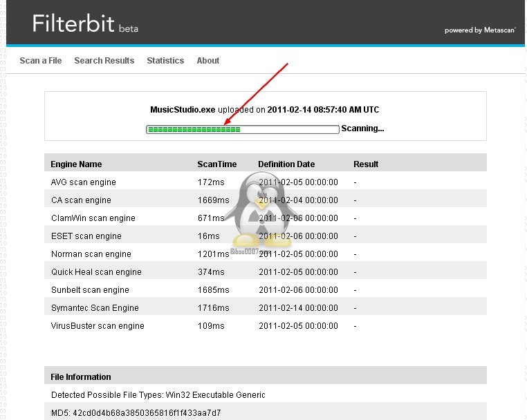Click the MusicStudio.exe file name
Viewport: 527px width, 420px height.
tap(183, 110)
